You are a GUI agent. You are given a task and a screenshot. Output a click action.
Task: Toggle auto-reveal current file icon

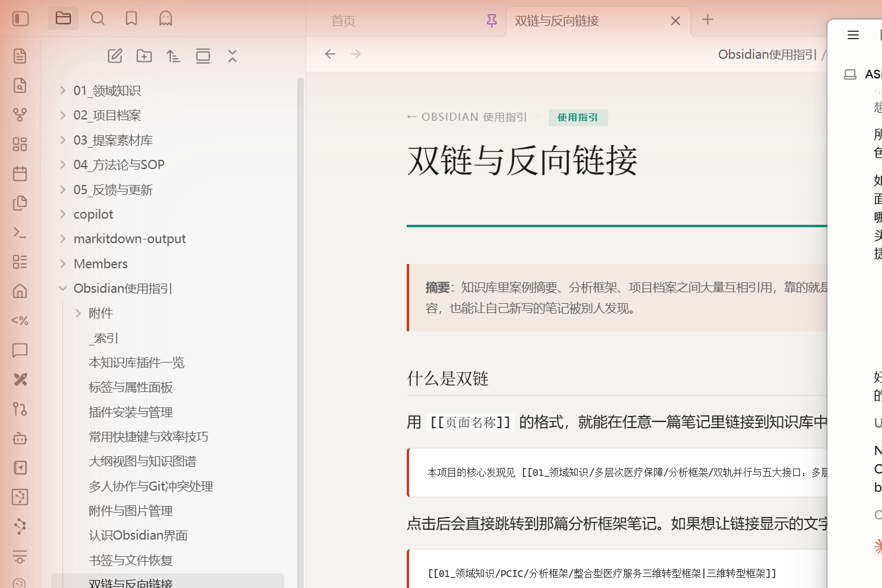tap(203, 56)
